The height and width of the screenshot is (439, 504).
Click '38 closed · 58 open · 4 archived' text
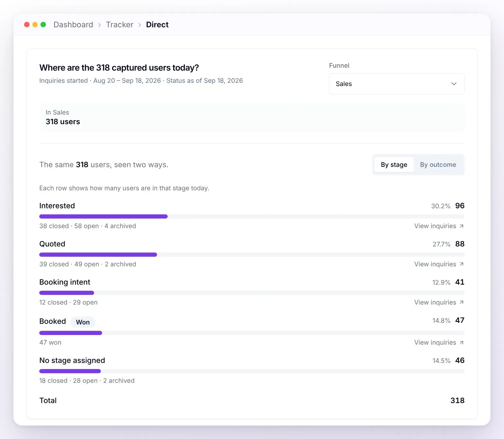(88, 226)
